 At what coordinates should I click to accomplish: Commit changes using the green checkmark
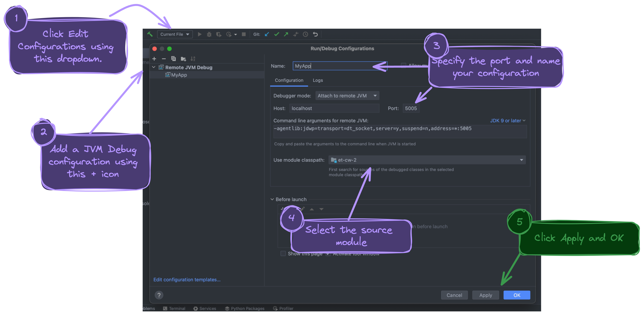[276, 34]
